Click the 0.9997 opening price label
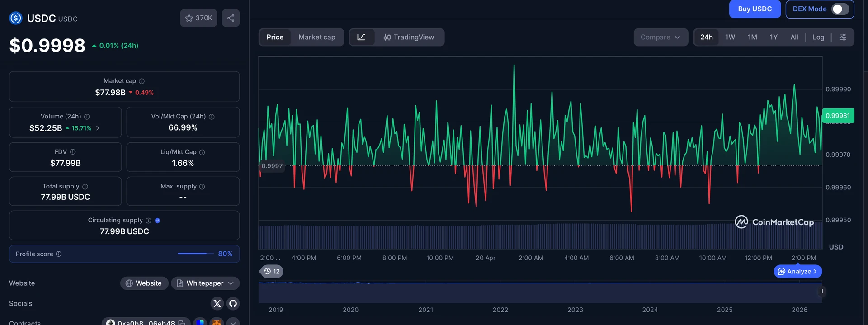The width and height of the screenshot is (868, 325). pyautogui.click(x=272, y=166)
